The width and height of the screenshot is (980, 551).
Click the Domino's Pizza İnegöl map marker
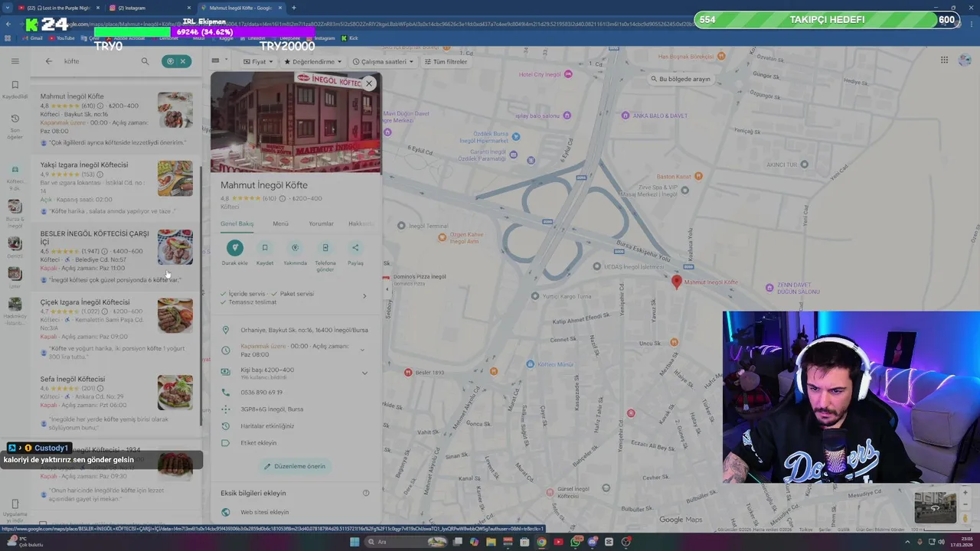pyautogui.click(x=386, y=276)
